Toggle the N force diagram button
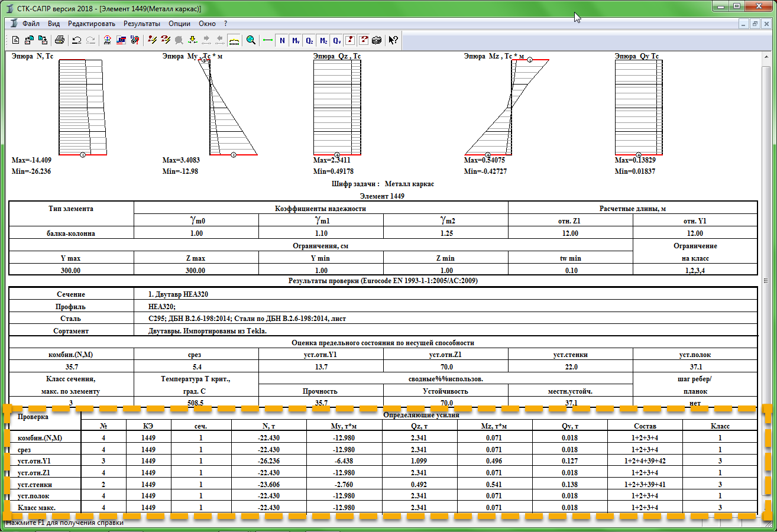777x532 pixels. tap(282, 40)
